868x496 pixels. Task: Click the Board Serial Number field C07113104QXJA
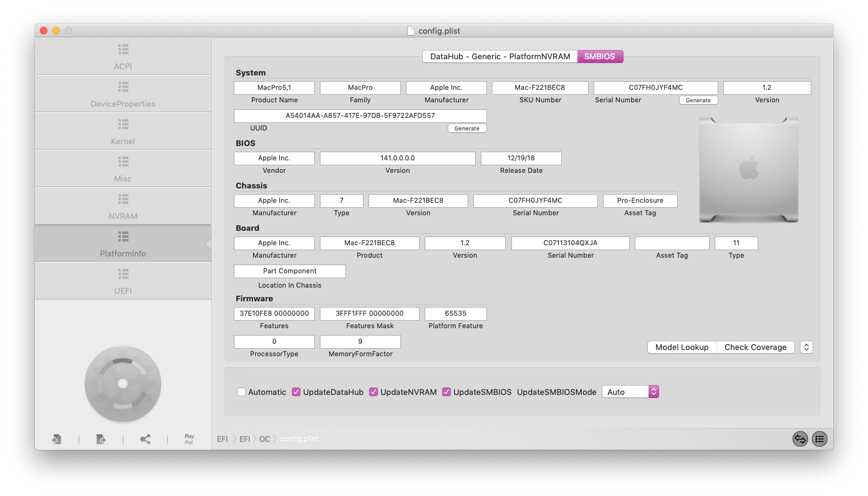click(571, 243)
